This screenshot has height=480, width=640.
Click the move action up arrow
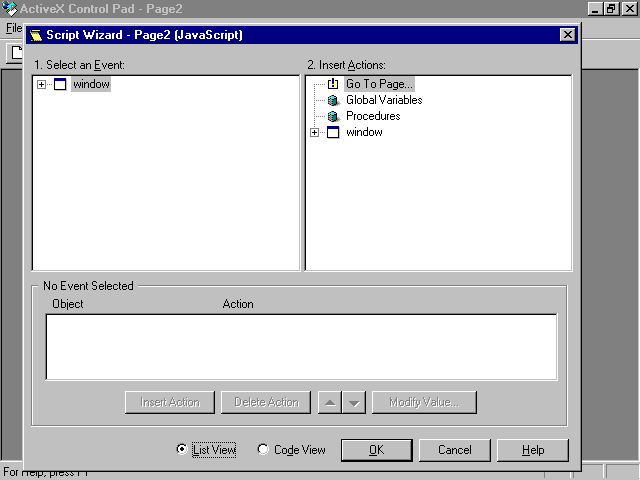[x=329, y=402]
